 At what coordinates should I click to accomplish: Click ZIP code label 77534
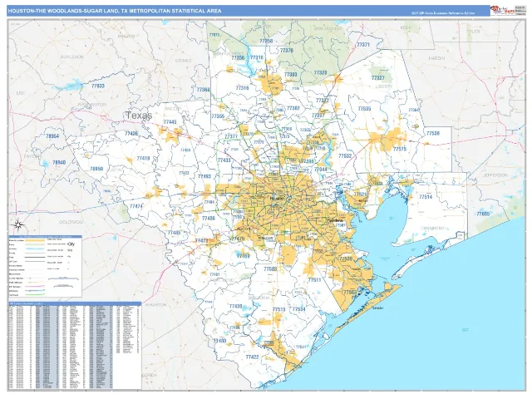click(298, 309)
